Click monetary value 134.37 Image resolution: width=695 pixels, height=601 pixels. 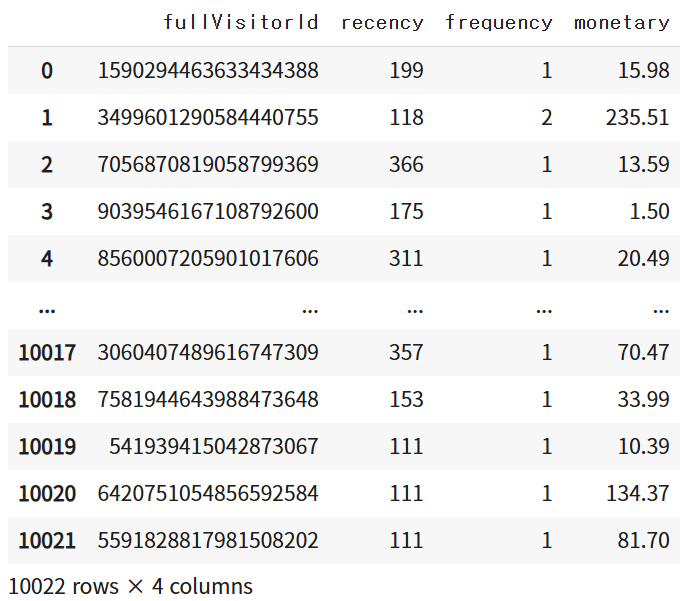click(637, 493)
